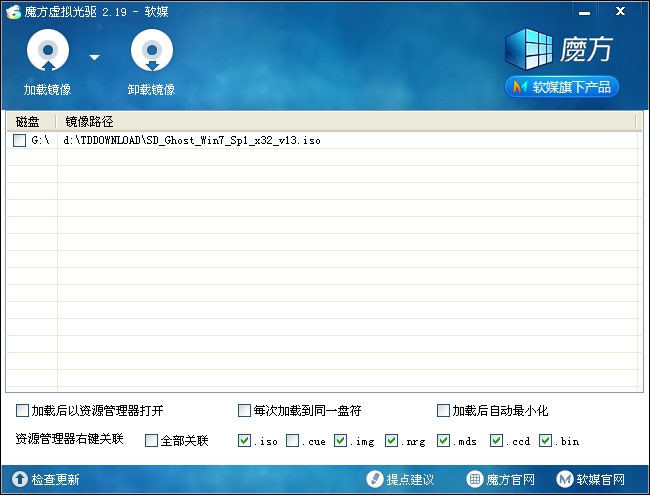Check the 全部关联 checkbox

pyautogui.click(x=151, y=440)
